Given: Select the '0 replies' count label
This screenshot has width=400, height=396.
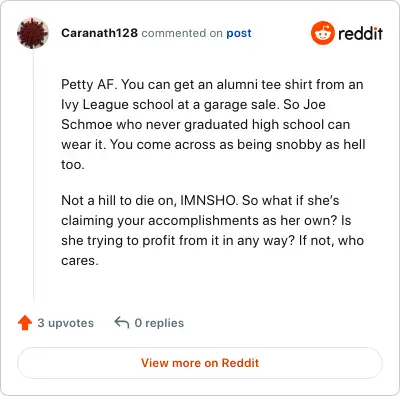Looking at the screenshot, I should tap(159, 323).
